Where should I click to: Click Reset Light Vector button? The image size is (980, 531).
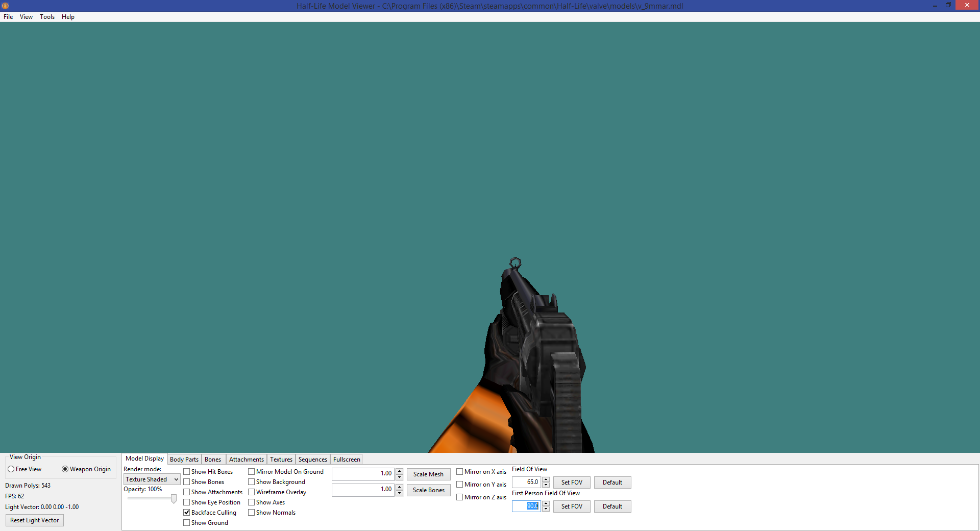point(35,520)
